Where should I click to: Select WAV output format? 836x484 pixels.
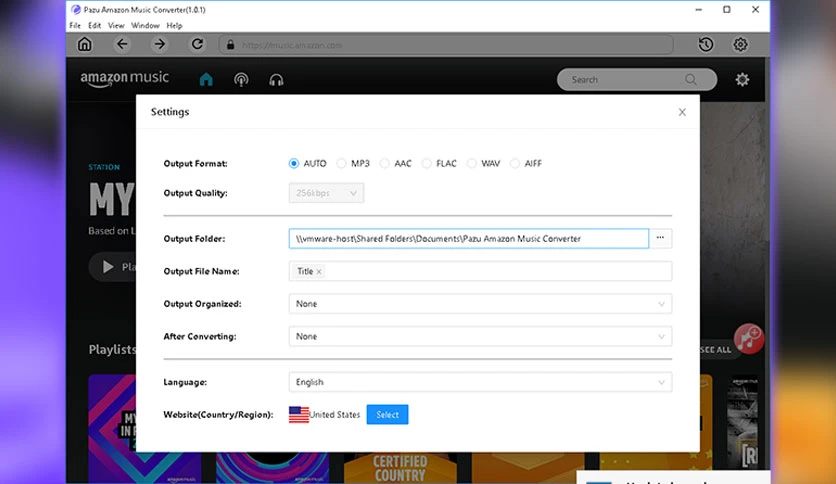tap(471, 164)
